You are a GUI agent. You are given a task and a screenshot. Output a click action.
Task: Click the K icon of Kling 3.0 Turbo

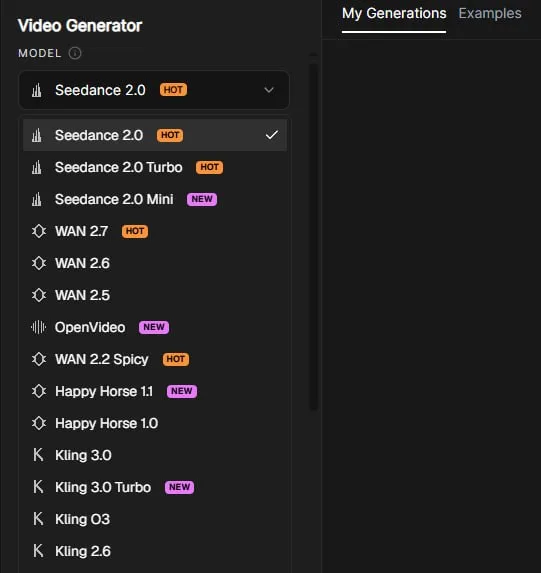click(x=38, y=487)
